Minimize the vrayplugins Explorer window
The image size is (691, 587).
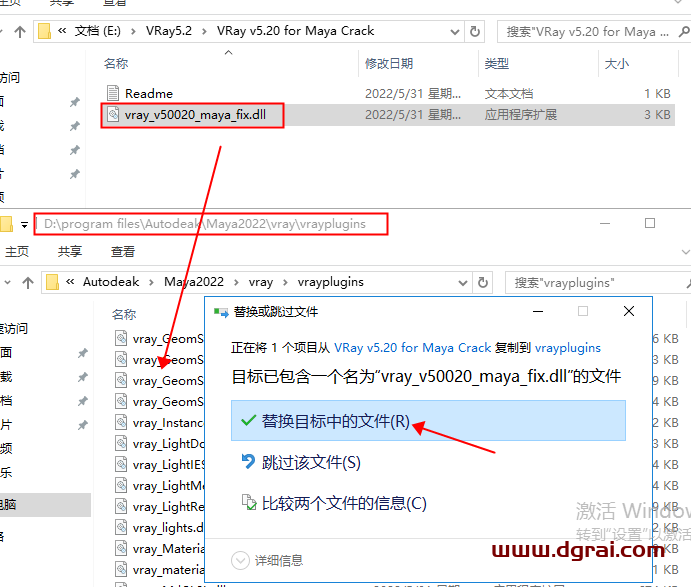point(605,223)
